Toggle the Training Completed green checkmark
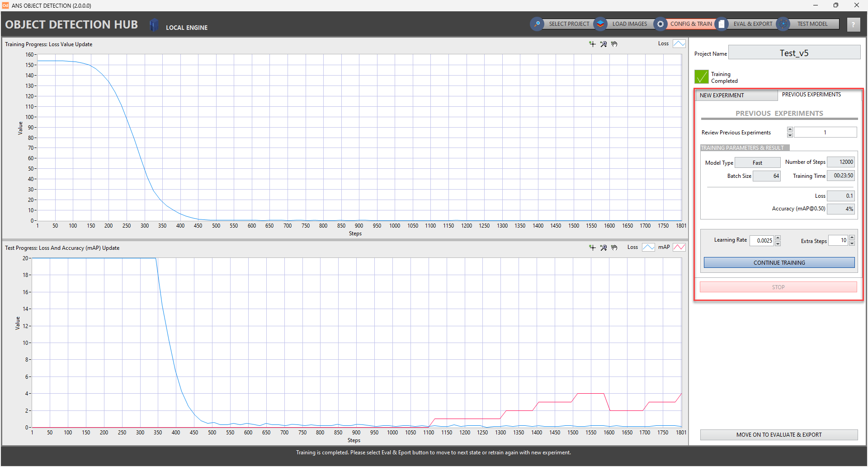 tap(702, 77)
